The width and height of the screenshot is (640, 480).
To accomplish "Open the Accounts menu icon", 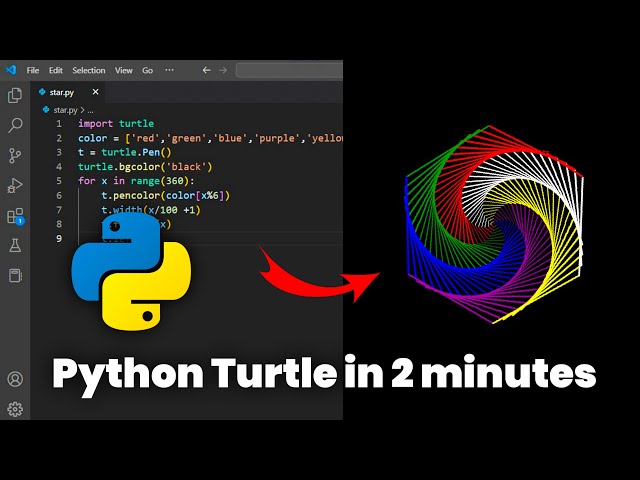I will coord(15,379).
